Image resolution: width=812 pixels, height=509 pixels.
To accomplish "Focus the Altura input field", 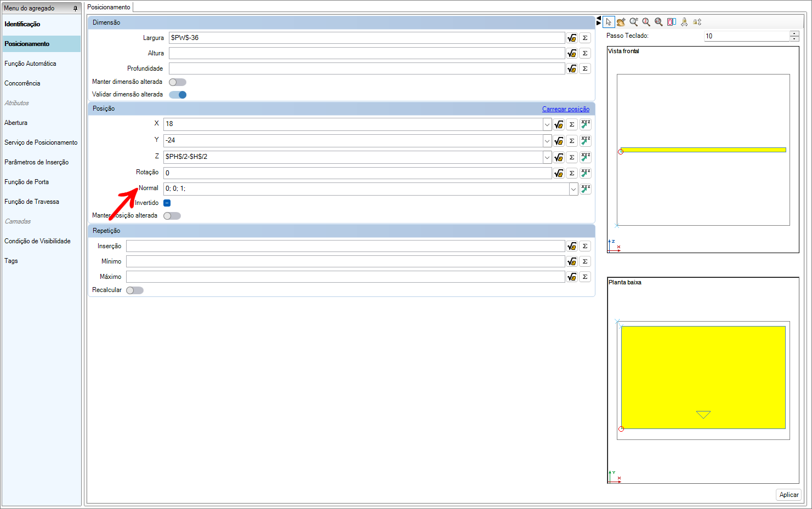I will (367, 53).
